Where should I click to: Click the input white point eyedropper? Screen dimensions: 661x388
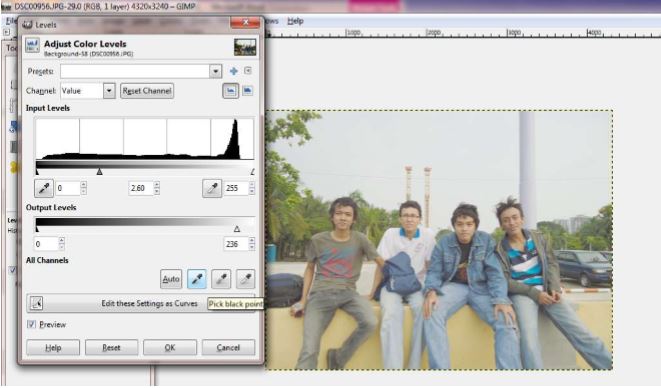[212, 188]
